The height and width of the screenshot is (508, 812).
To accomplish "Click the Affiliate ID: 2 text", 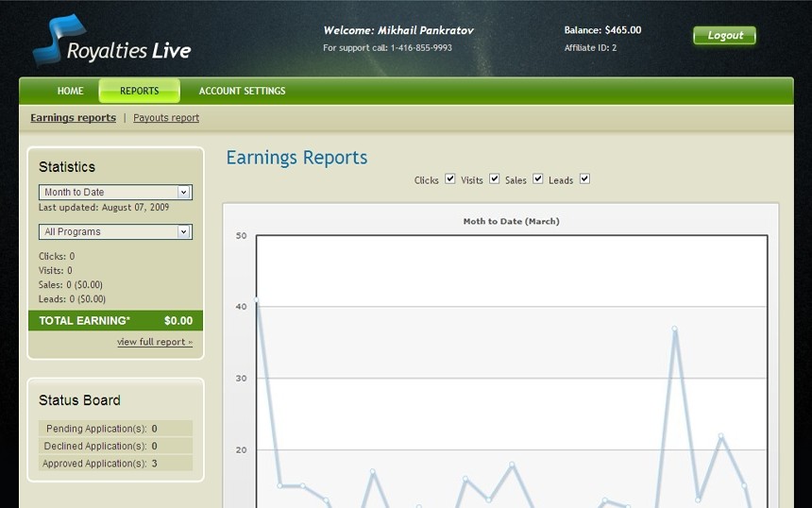I will 590,47.
